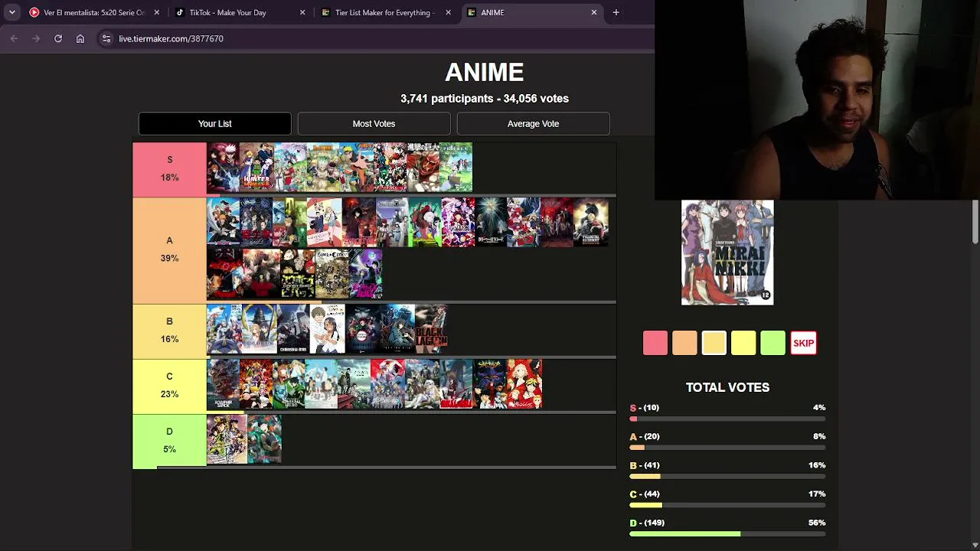The width and height of the screenshot is (980, 551).
Task: Go to the browser home page
Action: tap(80, 38)
